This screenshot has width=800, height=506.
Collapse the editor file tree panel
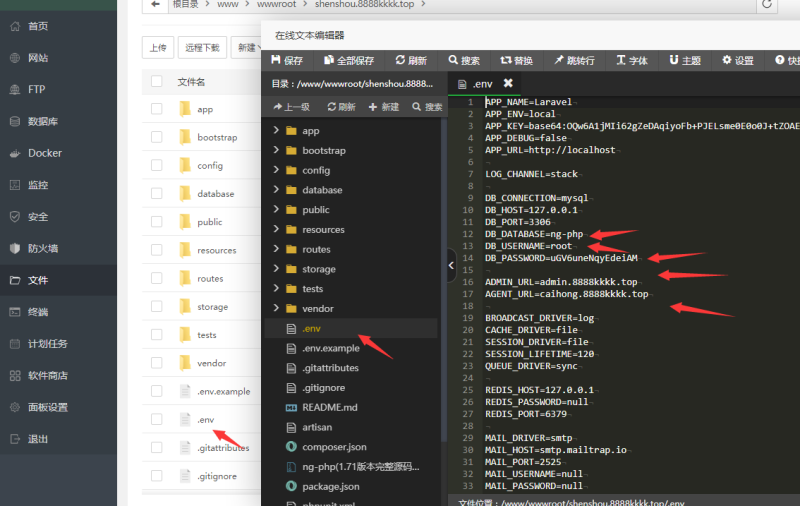point(451,265)
